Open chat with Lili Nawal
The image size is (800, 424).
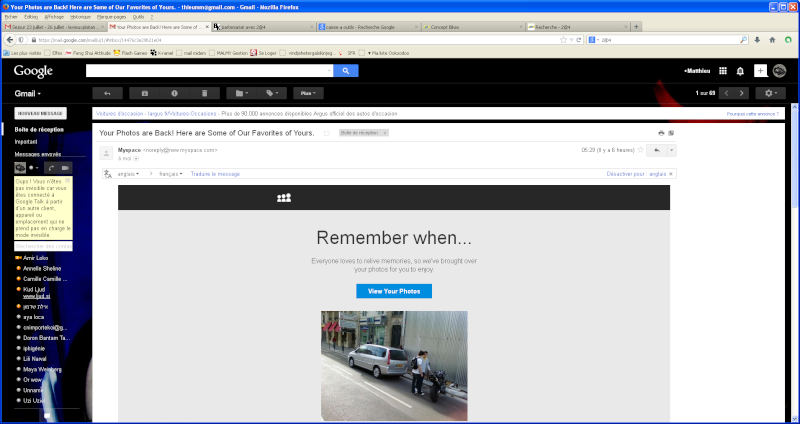[34, 359]
